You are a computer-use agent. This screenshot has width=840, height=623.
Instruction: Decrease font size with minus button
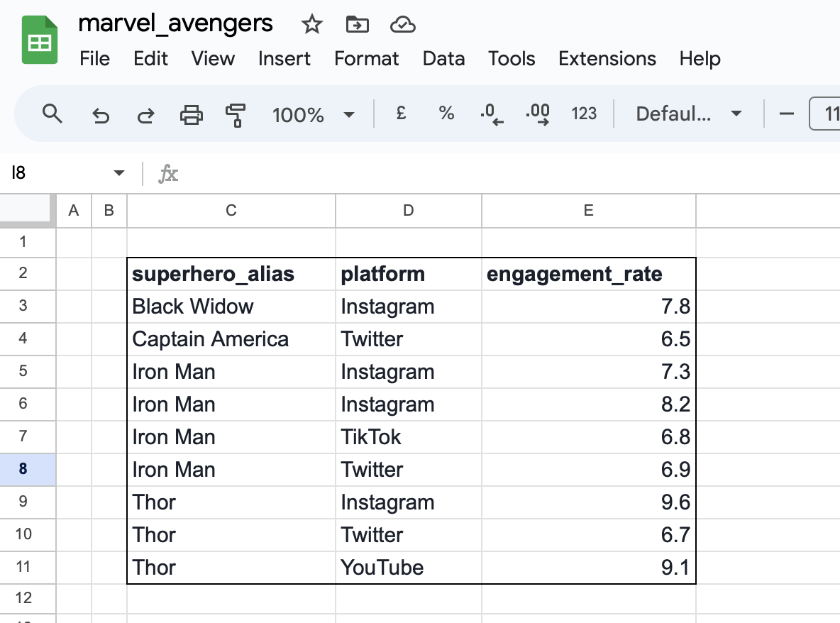(787, 114)
